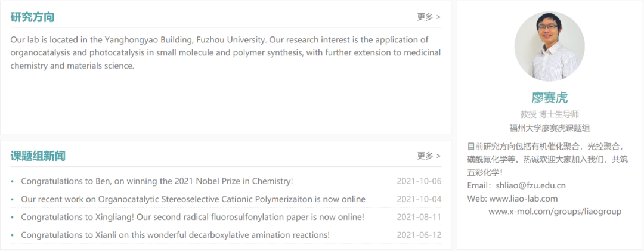Click the professor's profile photo
The image size is (644, 251).
(549, 46)
